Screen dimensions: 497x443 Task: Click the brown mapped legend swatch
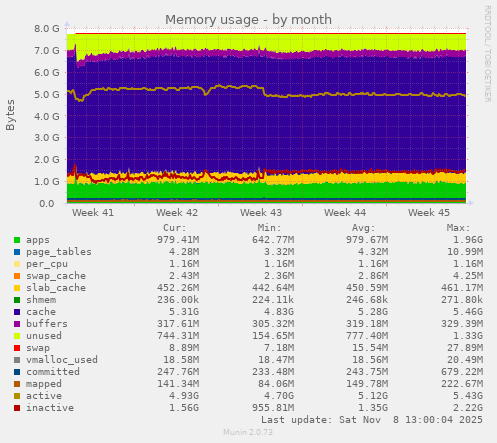pyautogui.click(x=17, y=384)
